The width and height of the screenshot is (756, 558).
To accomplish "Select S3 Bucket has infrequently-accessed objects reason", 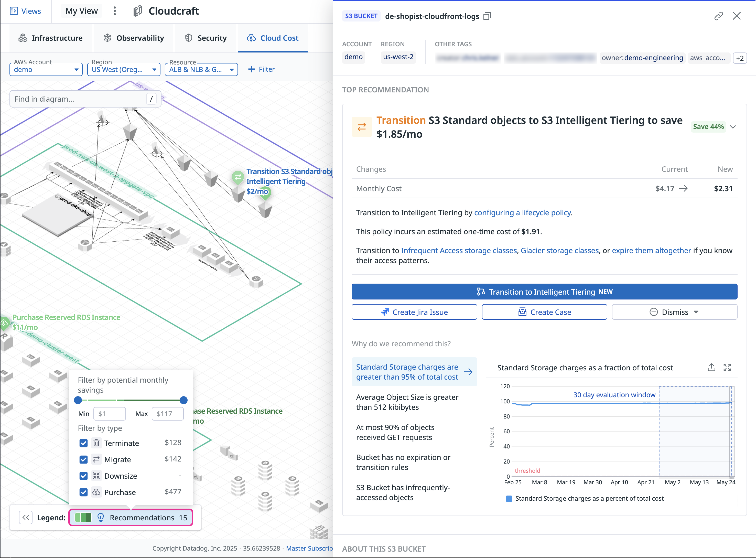I will click(x=414, y=493).
